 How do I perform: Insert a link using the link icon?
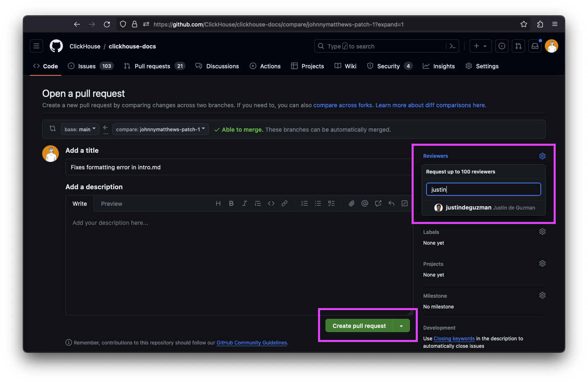pyautogui.click(x=284, y=203)
